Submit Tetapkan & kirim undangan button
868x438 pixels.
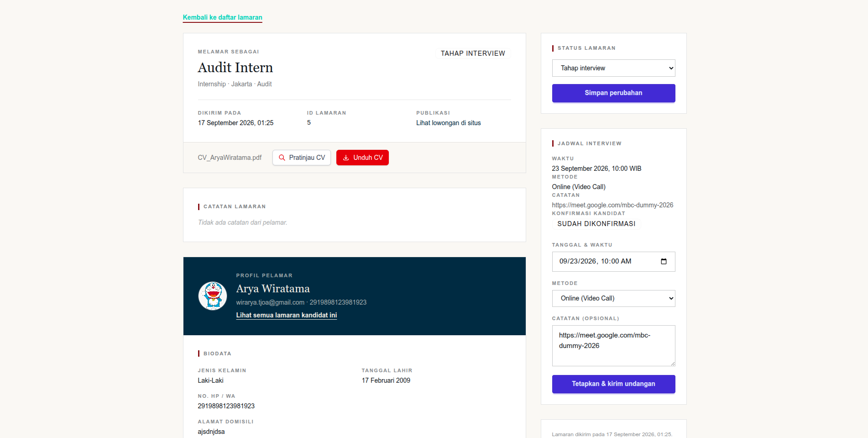tap(613, 384)
